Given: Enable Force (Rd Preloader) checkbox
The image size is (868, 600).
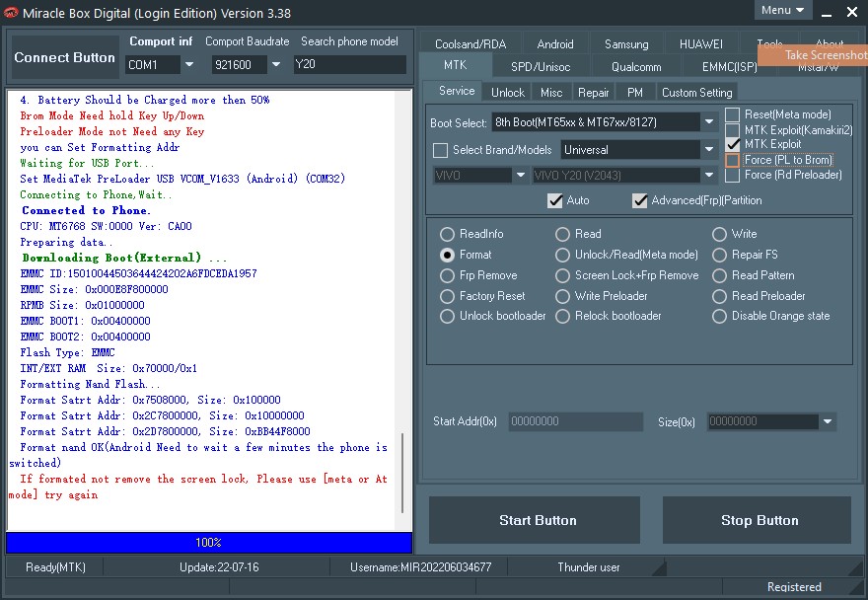Looking at the screenshot, I should coord(732,175).
